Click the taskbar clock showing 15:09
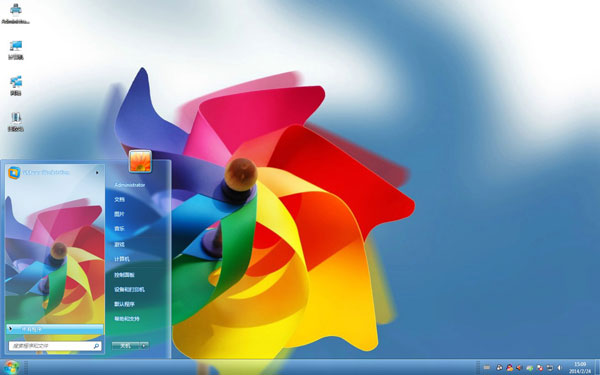This screenshot has height=375, width=600. coord(580,368)
